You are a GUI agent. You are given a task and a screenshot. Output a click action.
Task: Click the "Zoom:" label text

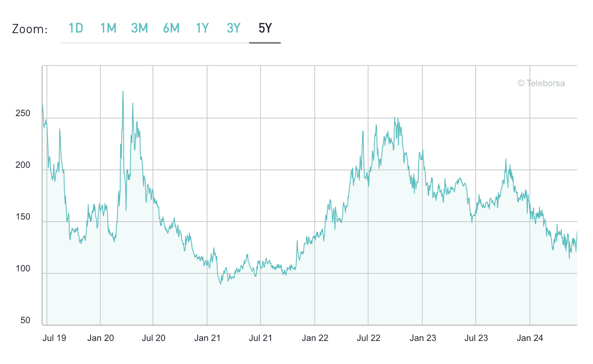coord(30,29)
